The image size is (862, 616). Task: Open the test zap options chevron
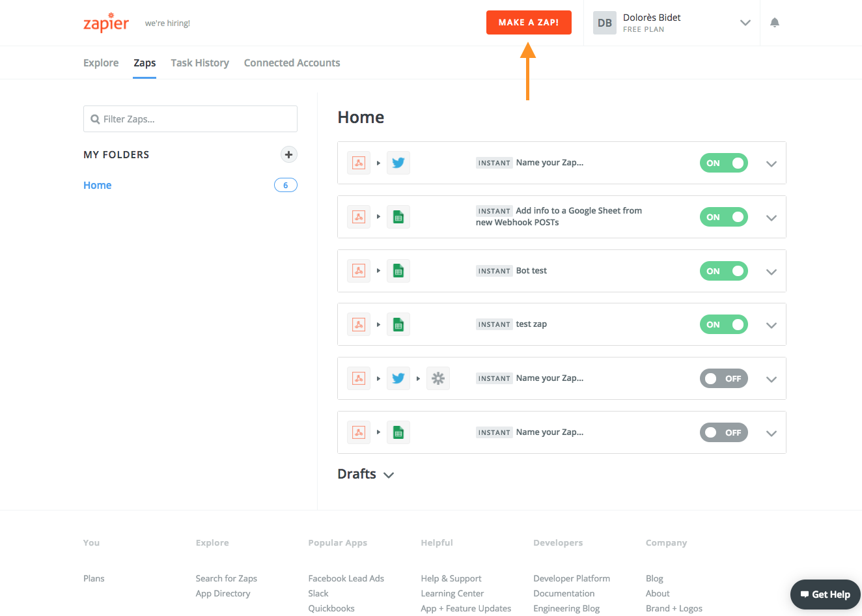[772, 326]
